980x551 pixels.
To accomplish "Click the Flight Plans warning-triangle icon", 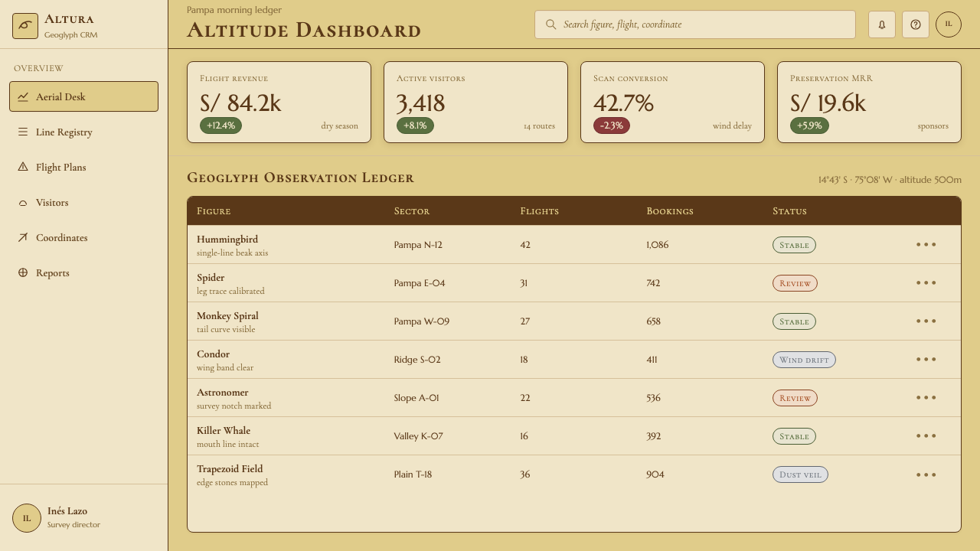I will 23,167.
